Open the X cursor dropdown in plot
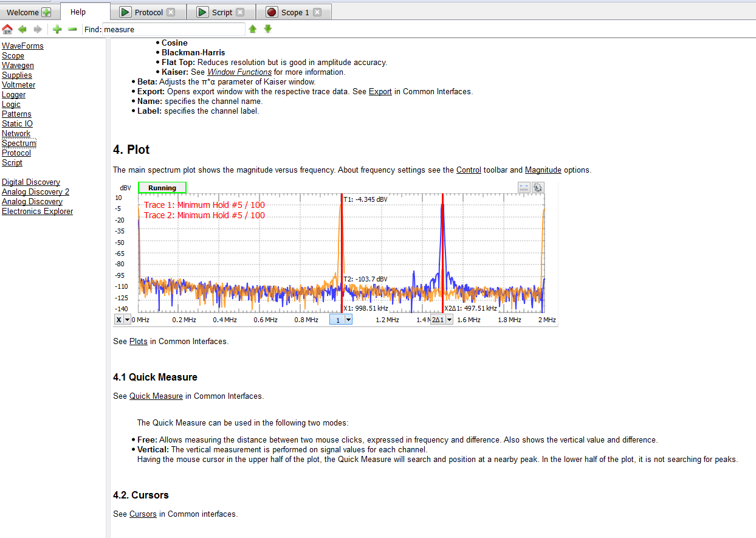This screenshot has width=756, height=538. [x=127, y=320]
